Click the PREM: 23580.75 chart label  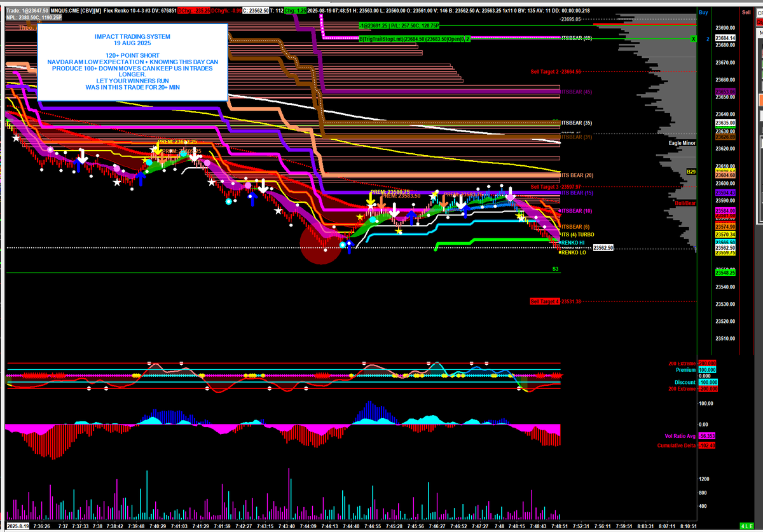pos(390,191)
